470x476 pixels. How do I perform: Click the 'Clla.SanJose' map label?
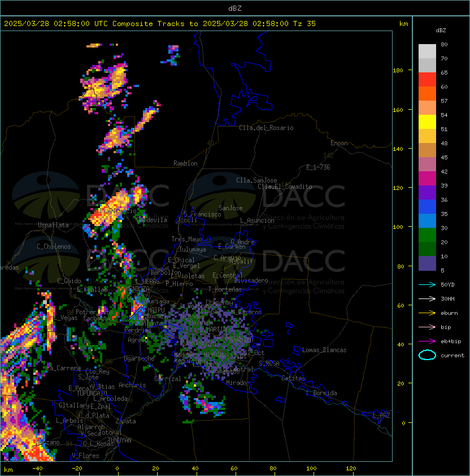[x=256, y=180]
